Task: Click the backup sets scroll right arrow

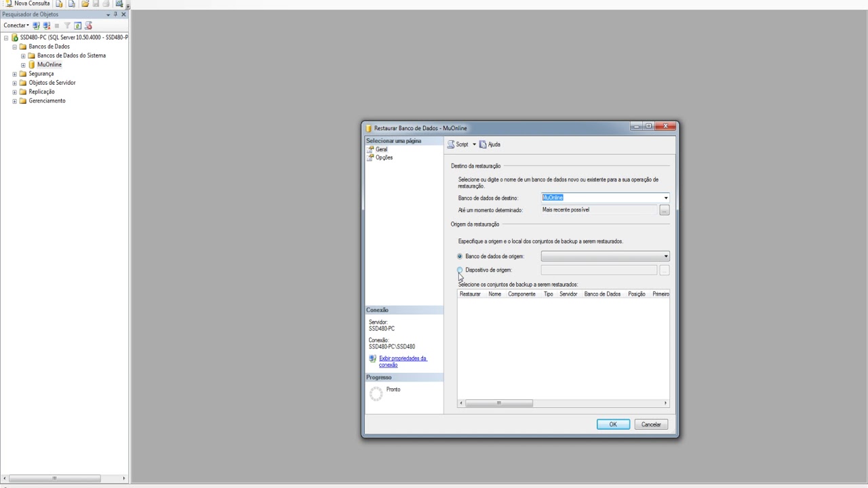Action: 665,403
